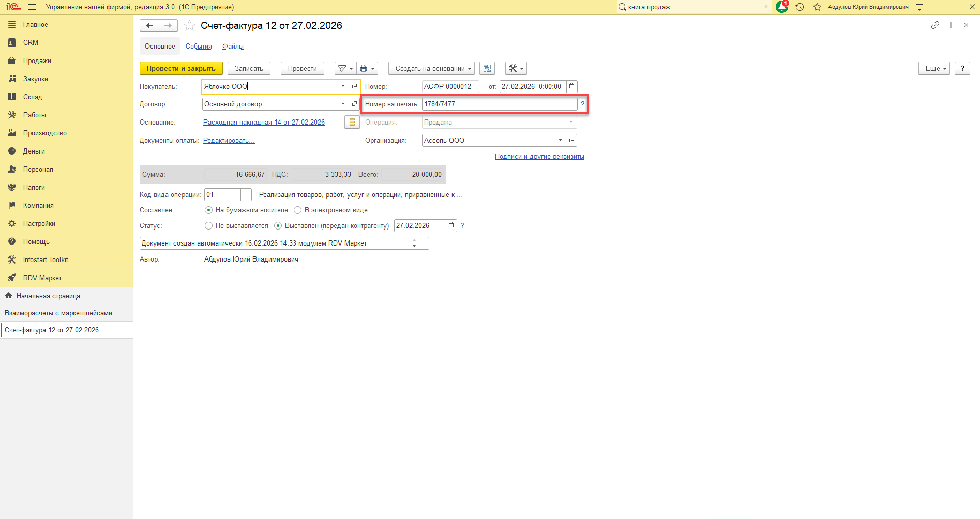Open the 'Продажи' section in the sidebar
This screenshot has height=519, width=980.
coord(37,60)
